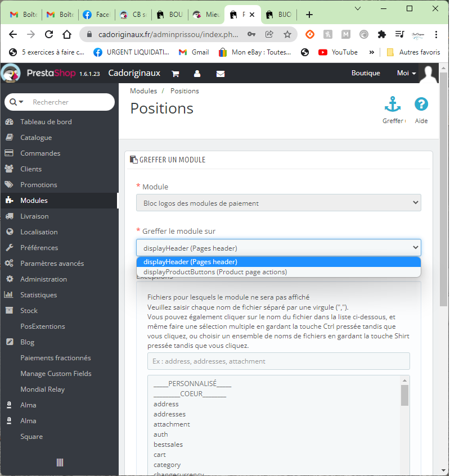450x476 pixels.
Task: Collapse the sidebar menu toggle icon
Action: click(60, 463)
